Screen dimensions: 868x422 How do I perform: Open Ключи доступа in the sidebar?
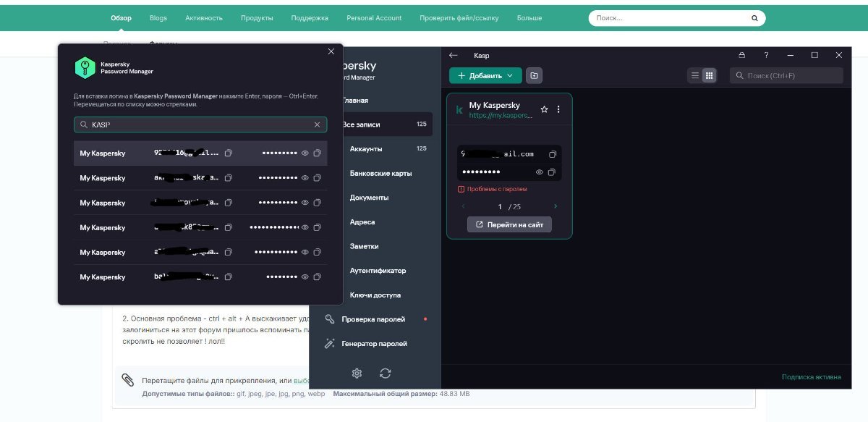375,295
